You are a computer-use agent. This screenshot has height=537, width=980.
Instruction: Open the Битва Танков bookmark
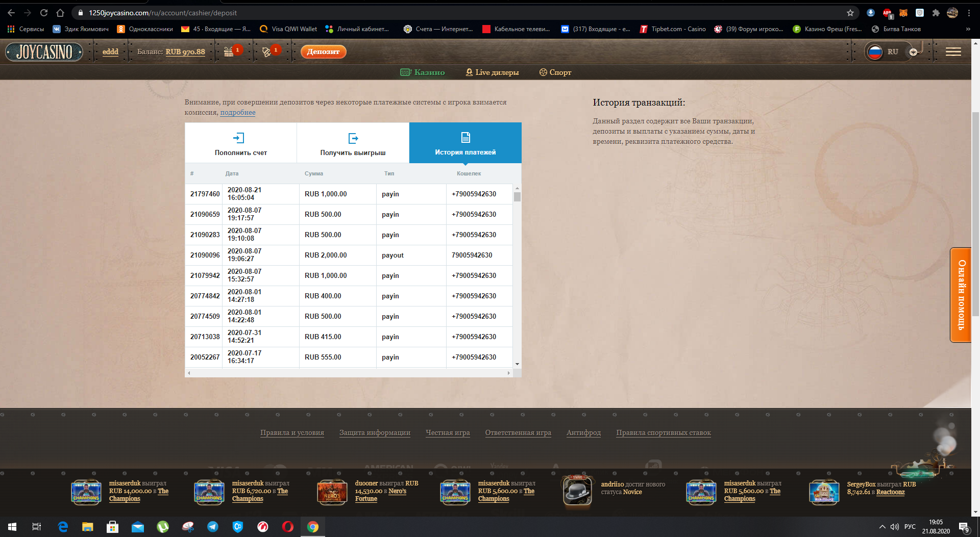coord(896,29)
